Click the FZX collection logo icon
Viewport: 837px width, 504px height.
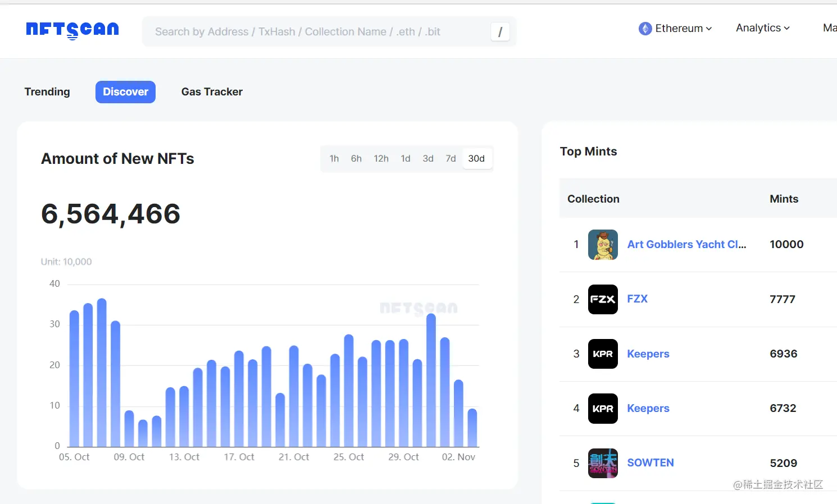pos(603,299)
